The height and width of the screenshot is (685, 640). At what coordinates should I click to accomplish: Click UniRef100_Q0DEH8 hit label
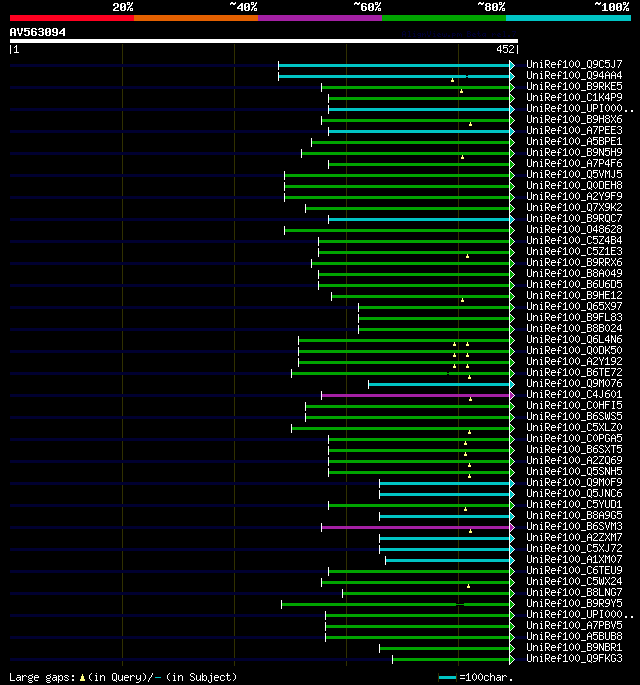(574, 185)
